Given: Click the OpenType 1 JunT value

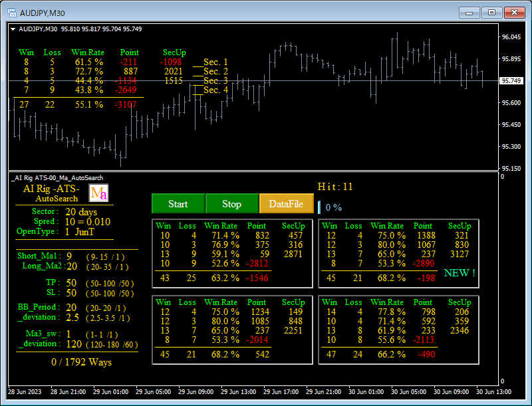Looking at the screenshot, I should tap(80, 232).
